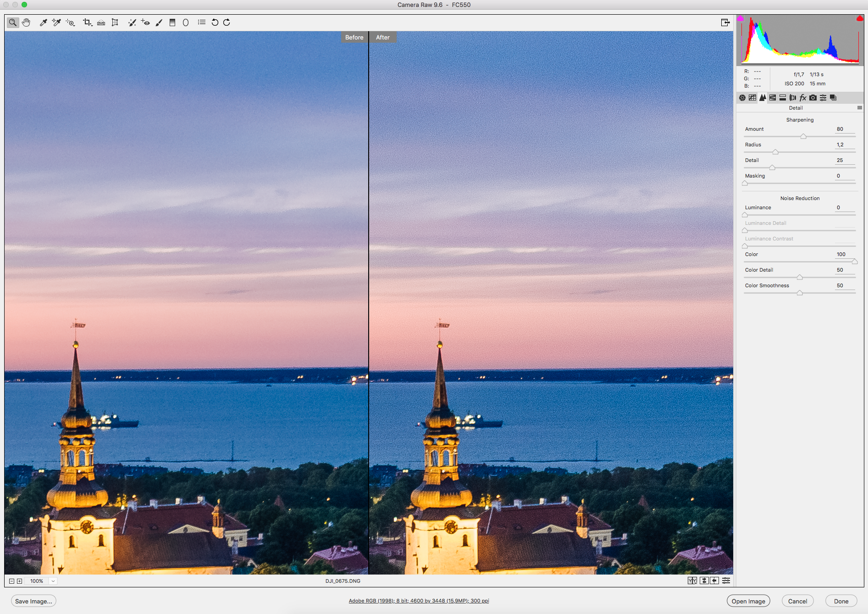
Task: Activate the Crop tool
Action: pos(87,22)
